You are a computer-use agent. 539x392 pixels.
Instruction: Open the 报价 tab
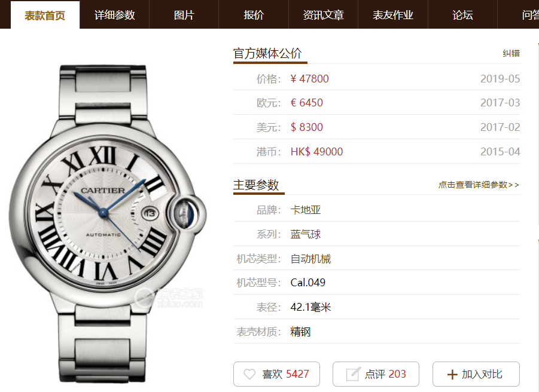[x=254, y=15]
